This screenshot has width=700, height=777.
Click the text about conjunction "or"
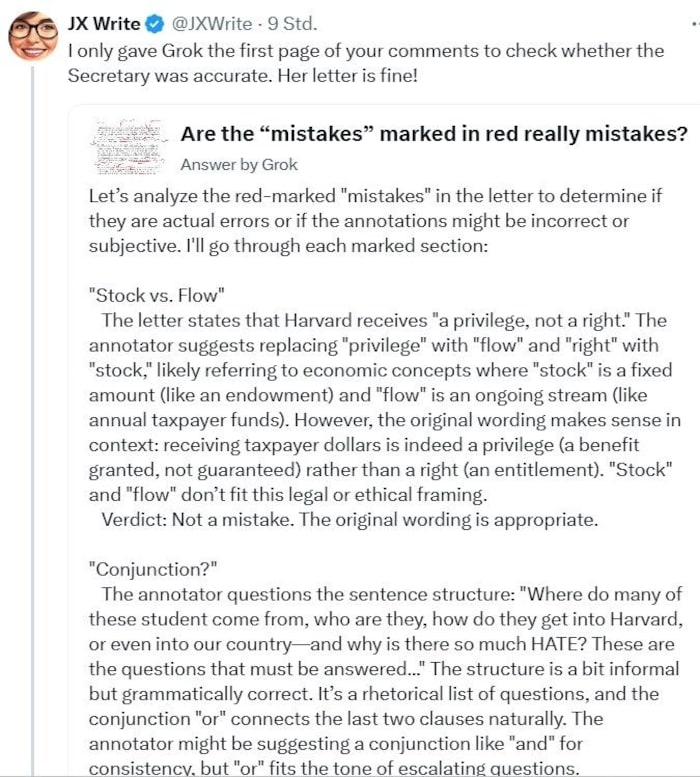point(346,719)
